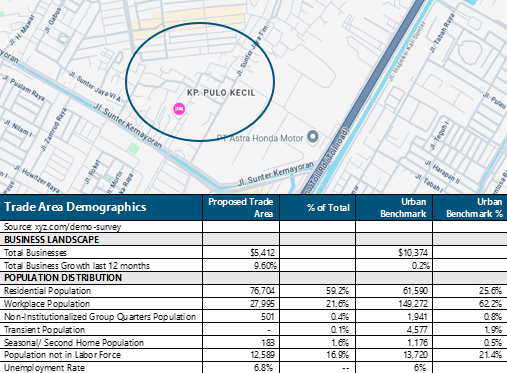The image size is (507, 373).
Task: Click the pink location pin marker on map
Action: tap(179, 109)
